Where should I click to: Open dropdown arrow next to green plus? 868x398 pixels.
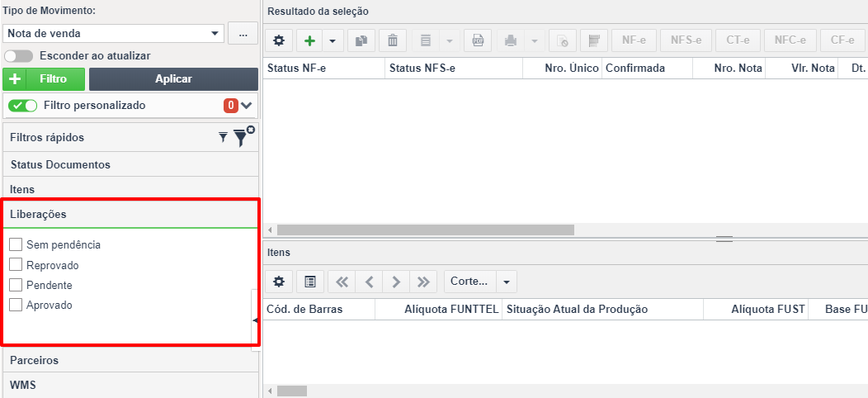(333, 40)
